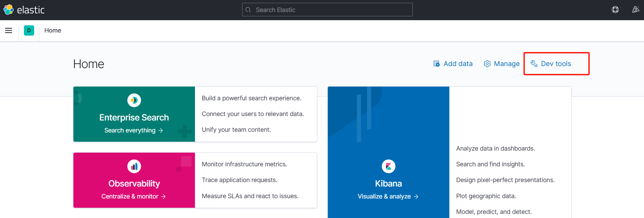Viewport: 644px width, 218px height.
Task: Click 'Search and find insights.' text
Action: point(491,164)
